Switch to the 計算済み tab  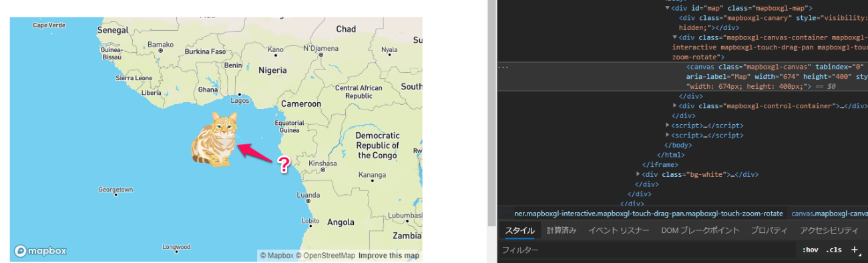[561, 230]
